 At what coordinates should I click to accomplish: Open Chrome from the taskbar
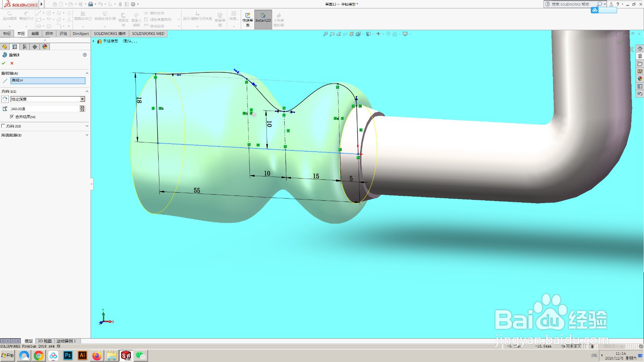[39, 356]
